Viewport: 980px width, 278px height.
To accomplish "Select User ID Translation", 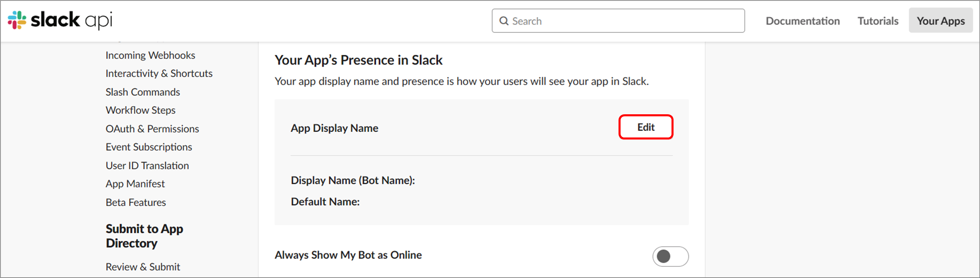I will pyautogui.click(x=147, y=165).
